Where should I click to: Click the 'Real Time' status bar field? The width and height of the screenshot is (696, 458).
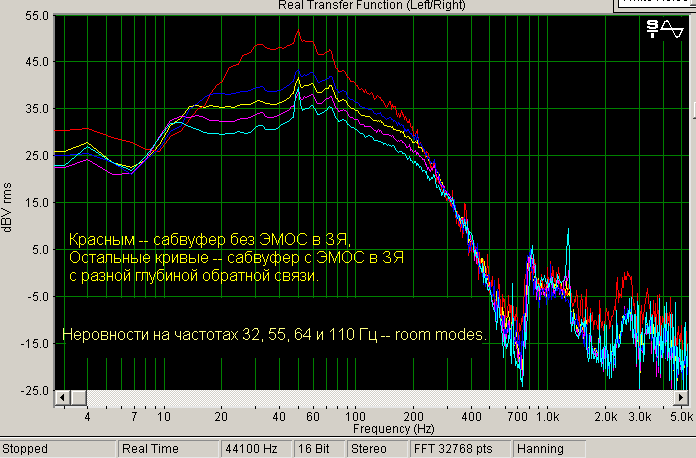[168, 449]
